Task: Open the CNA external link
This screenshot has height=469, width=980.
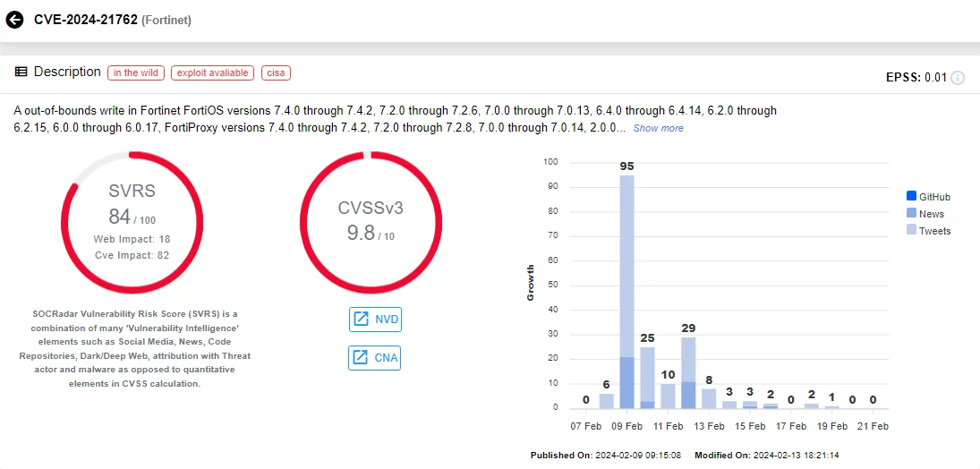Action: pyautogui.click(x=374, y=358)
